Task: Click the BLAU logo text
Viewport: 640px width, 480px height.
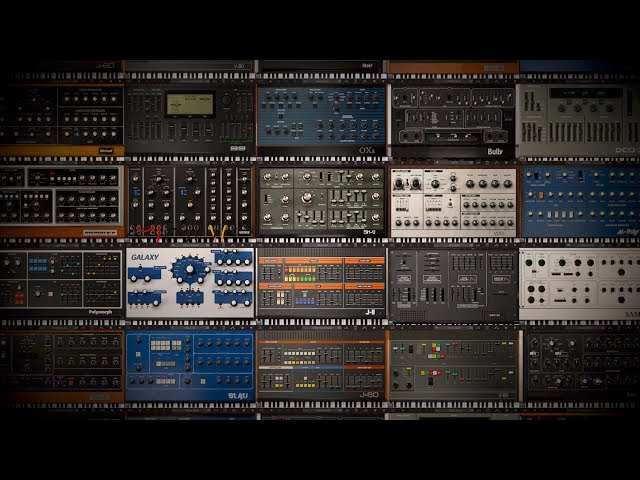Action: 238,396
